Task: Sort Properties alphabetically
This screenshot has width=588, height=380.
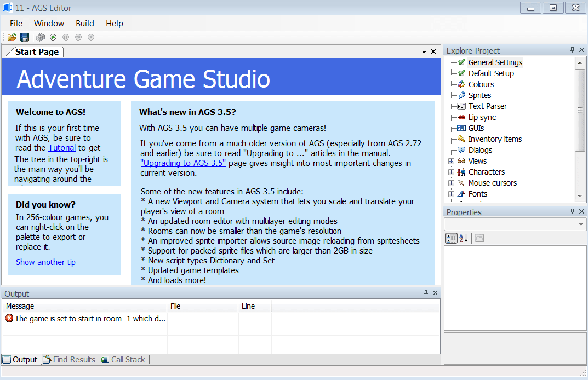Action: tap(464, 238)
